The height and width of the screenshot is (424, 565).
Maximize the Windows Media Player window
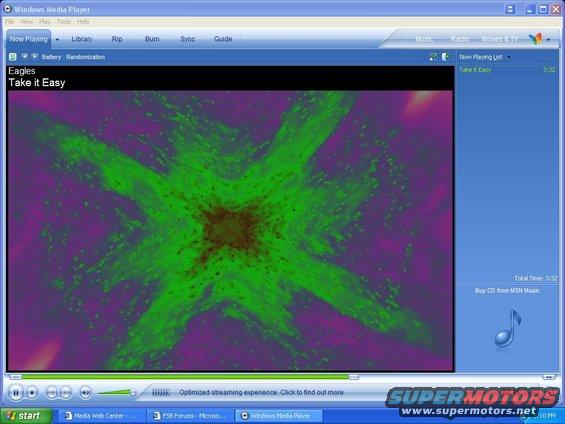point(543,9)
